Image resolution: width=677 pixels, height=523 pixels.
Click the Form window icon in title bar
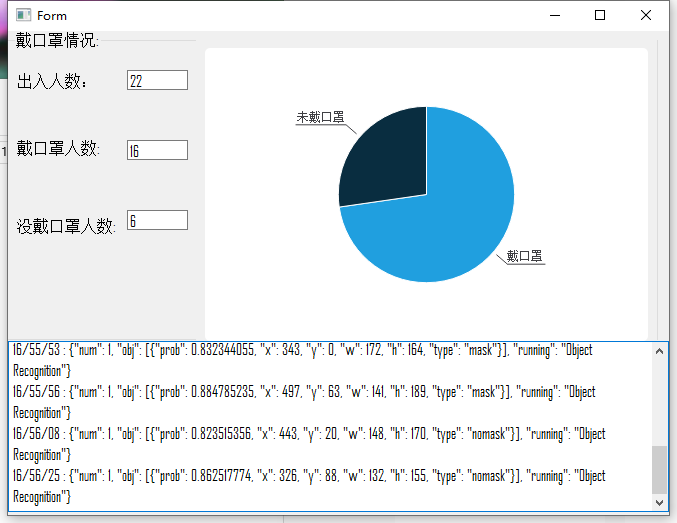(23, 15)
